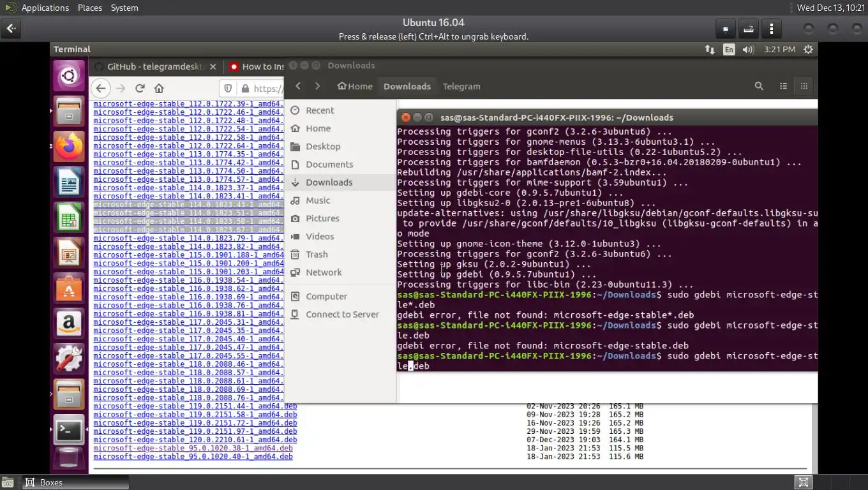
Task: Open the Ubuntu Dash from launcher
Action: click(69, 77)
